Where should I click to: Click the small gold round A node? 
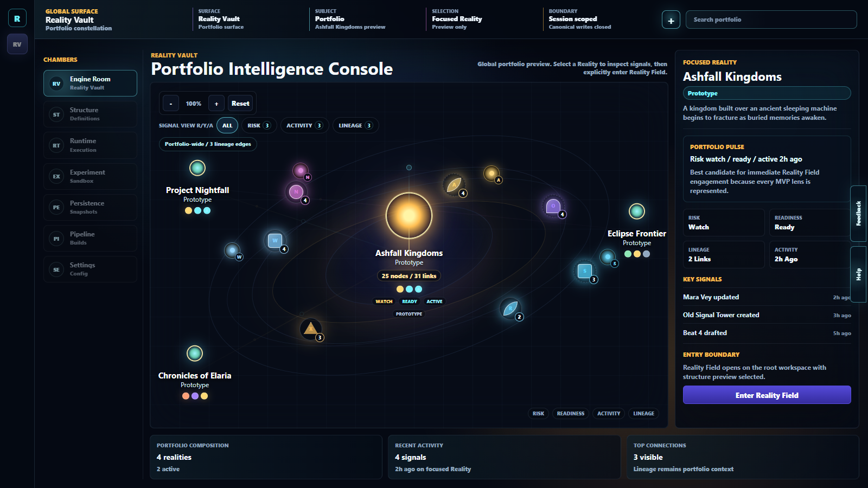coord(492,174)
